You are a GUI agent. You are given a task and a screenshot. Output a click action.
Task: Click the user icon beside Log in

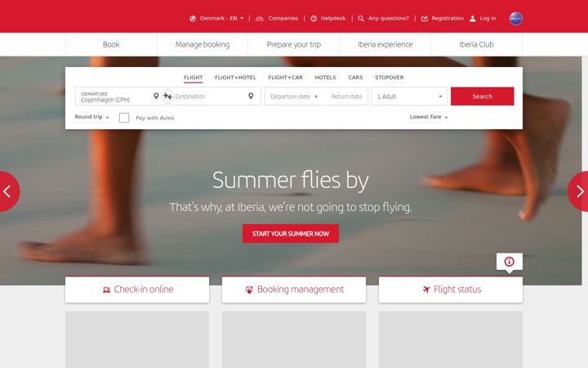(x=473, y=18)
